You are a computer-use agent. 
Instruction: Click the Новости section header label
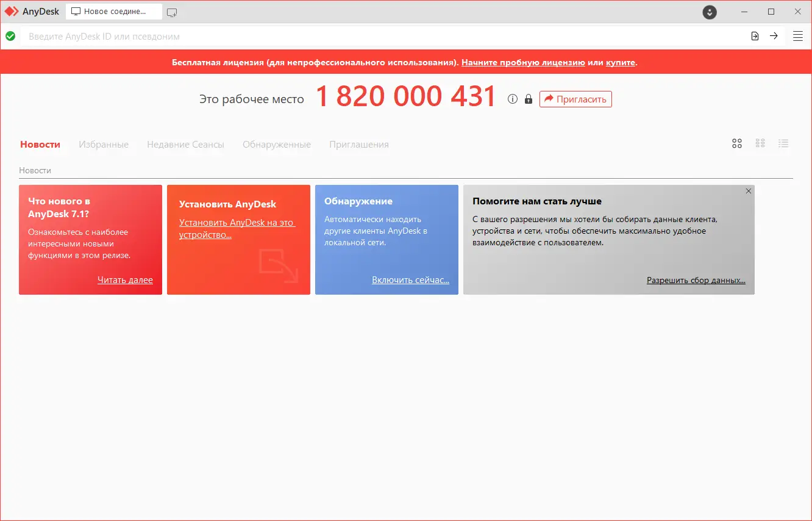35,170
